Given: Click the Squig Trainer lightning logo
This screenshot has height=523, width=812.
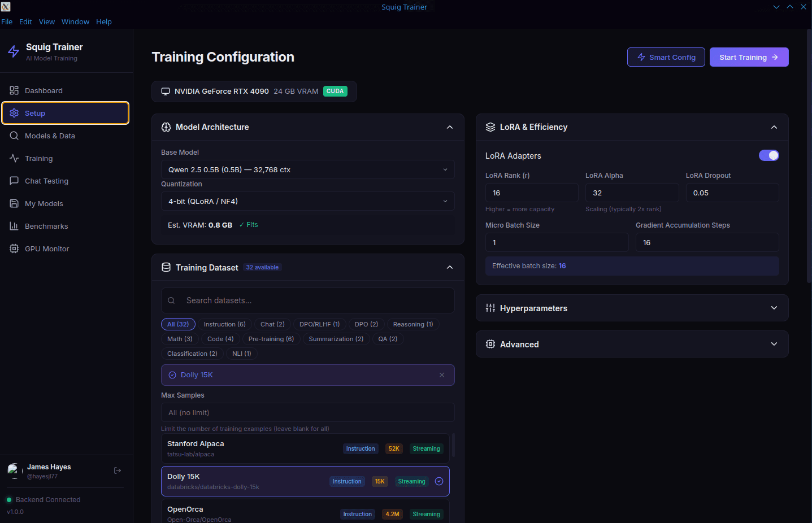Looking at the screenshot, I should click(x=14, y=51).
